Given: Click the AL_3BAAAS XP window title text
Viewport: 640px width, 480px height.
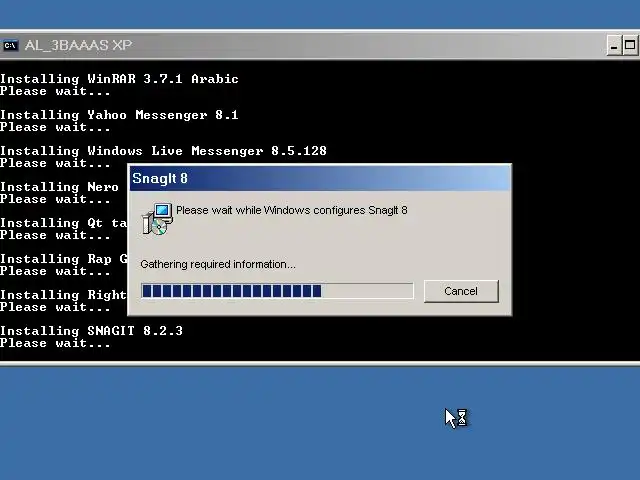Looking at the screenshot, I should 78,45.
